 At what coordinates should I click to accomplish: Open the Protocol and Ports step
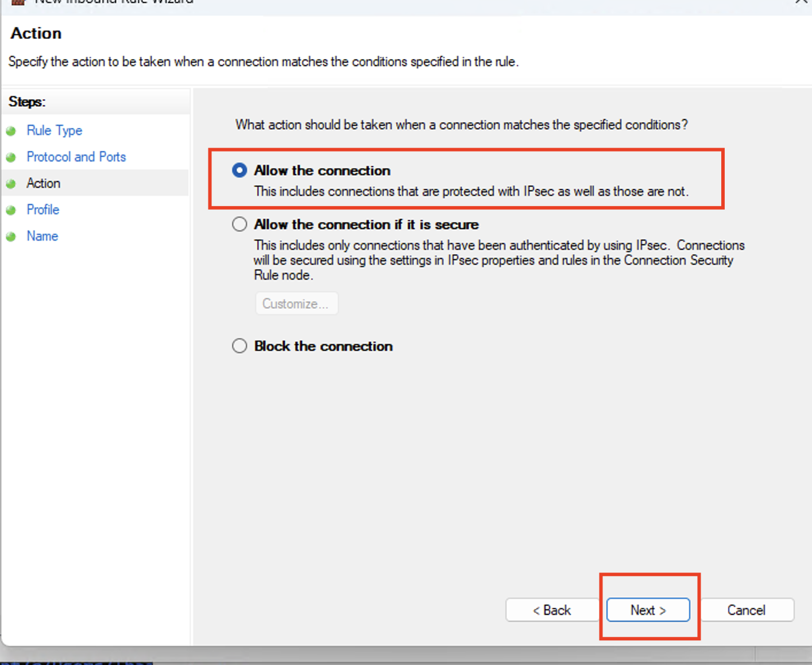[x=76, y=157]
